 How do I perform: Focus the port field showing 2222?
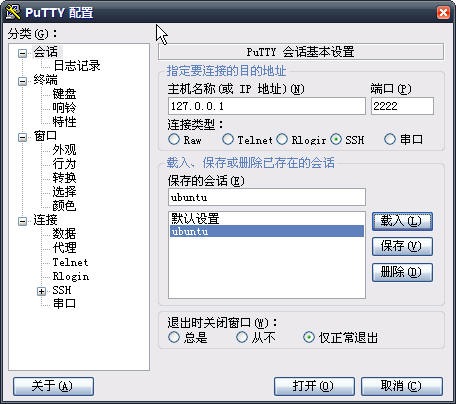click(402, 106)
